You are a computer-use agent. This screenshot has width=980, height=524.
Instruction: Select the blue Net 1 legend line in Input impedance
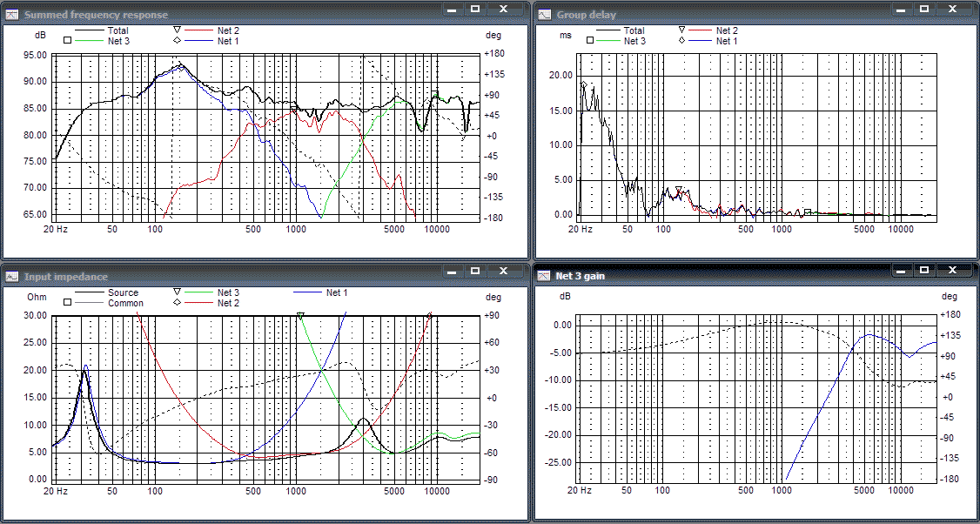click(308, 292)
